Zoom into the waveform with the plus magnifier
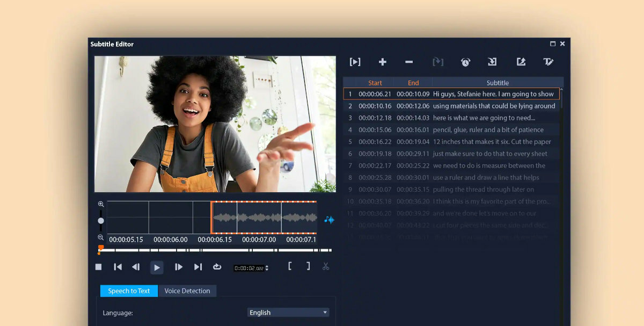This screenshot has height=326, width=644. coord(100,204)
